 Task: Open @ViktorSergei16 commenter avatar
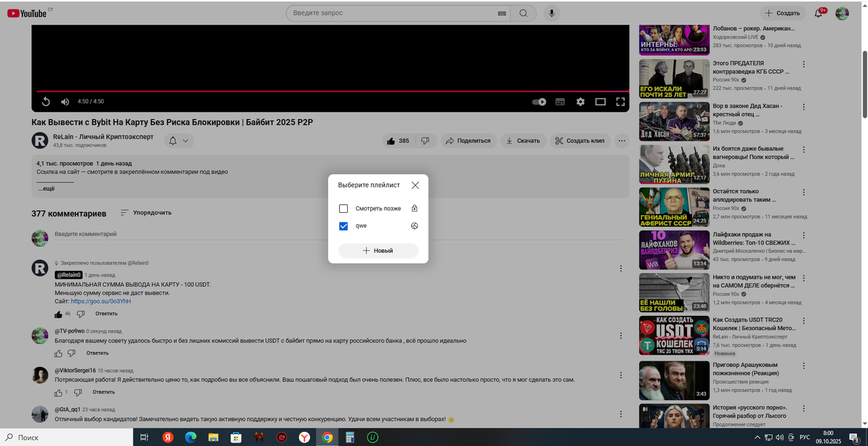tap(40, 375)
